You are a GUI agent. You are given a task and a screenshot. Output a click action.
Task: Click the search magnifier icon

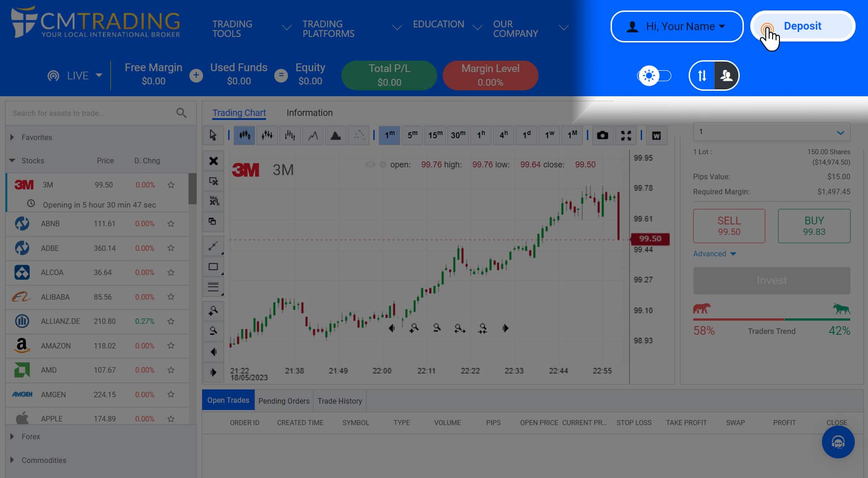(x=181, y=113)
